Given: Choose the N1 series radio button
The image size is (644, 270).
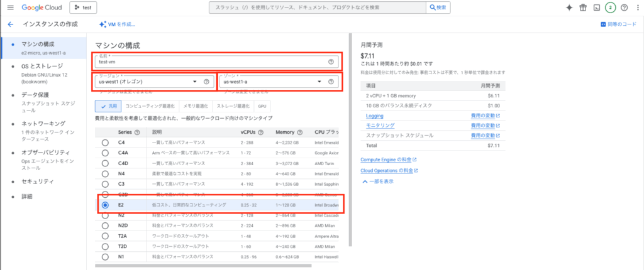Looking at the screenshot, I should (105, 257).
